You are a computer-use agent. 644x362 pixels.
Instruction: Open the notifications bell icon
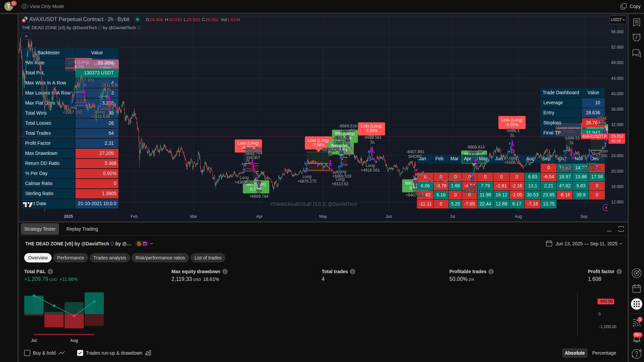point(636,339)
